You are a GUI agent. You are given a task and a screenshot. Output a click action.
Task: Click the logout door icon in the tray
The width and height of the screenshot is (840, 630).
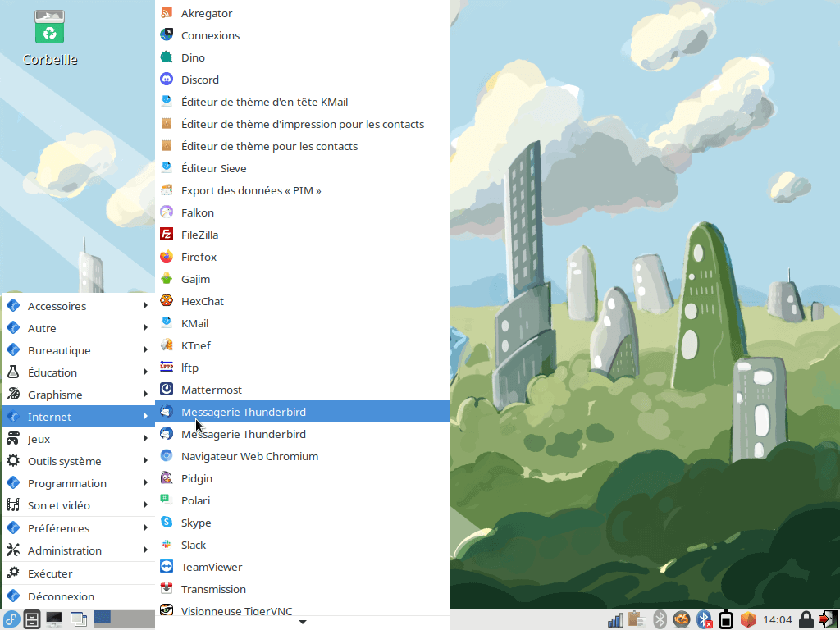pyautogui.click(x=829, y=620)
